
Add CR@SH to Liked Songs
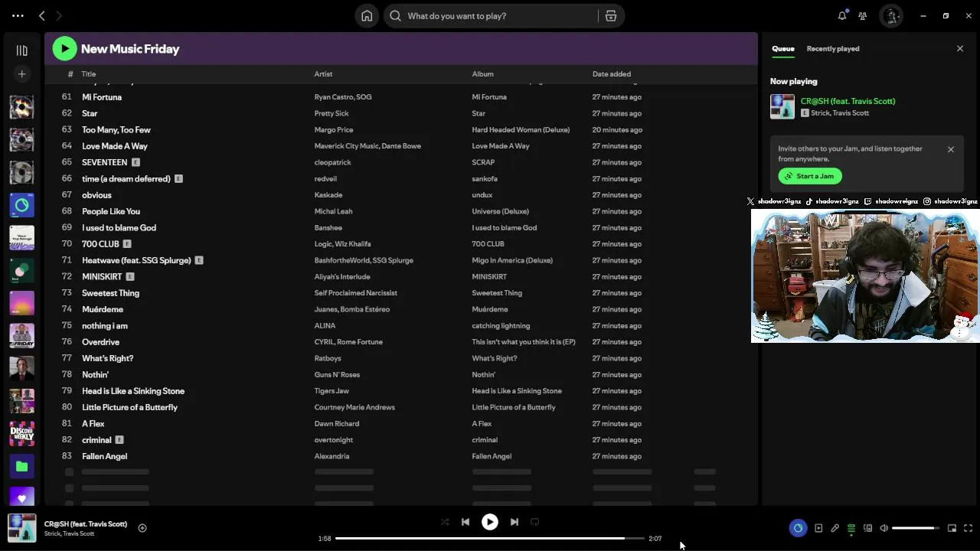pos(142,528)
